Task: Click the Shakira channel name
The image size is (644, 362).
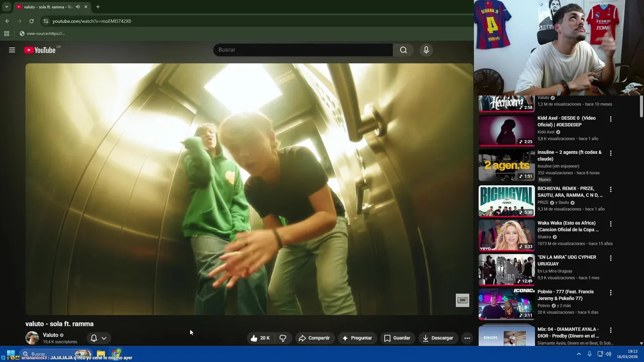Action: coord(544,237)
